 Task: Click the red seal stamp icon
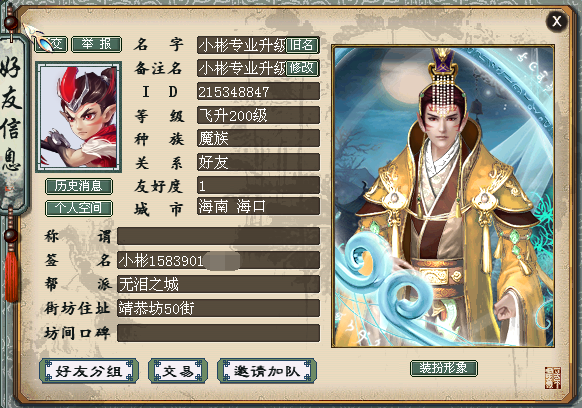tap(553, 378)
